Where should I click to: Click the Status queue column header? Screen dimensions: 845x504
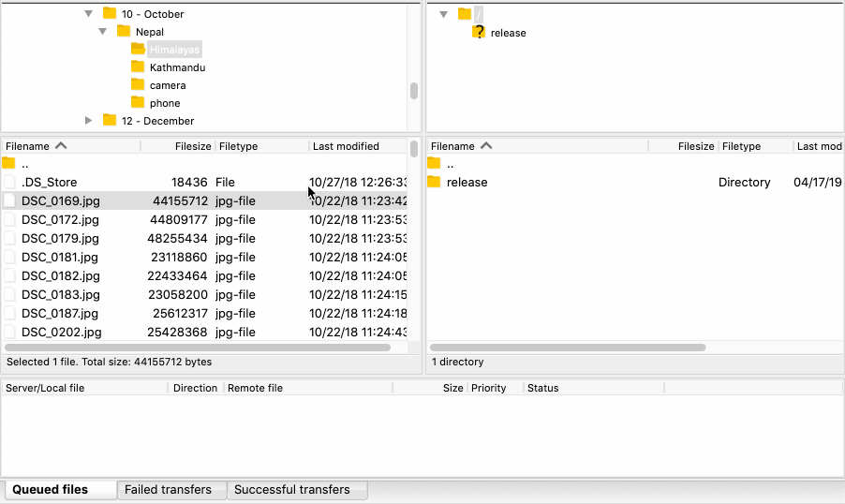(594, 388)
